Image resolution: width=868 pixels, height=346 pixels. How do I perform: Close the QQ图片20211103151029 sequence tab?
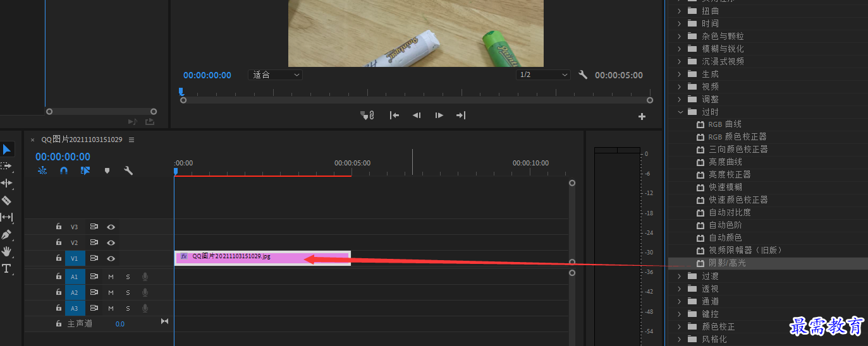point(32,140)
